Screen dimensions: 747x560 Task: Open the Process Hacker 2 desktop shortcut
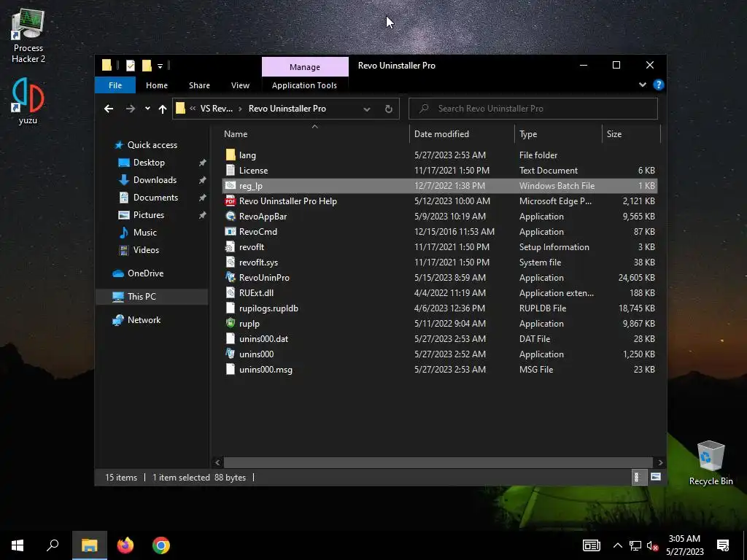[28, 36]
